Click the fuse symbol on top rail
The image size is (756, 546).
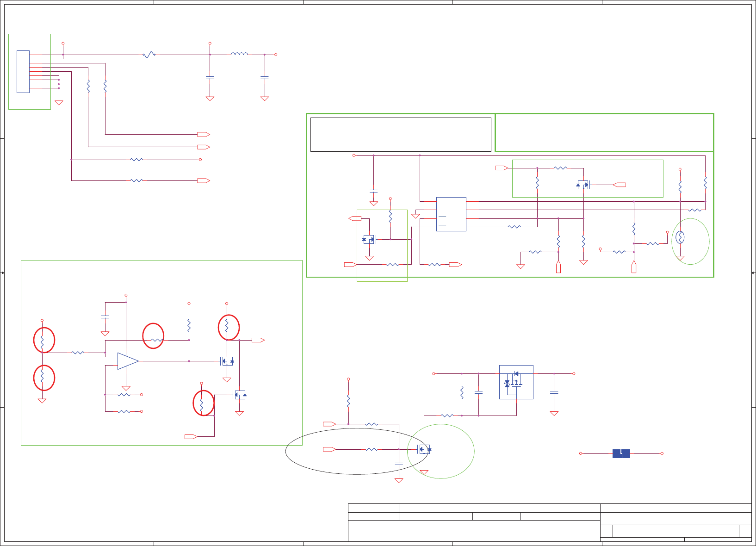149,55
